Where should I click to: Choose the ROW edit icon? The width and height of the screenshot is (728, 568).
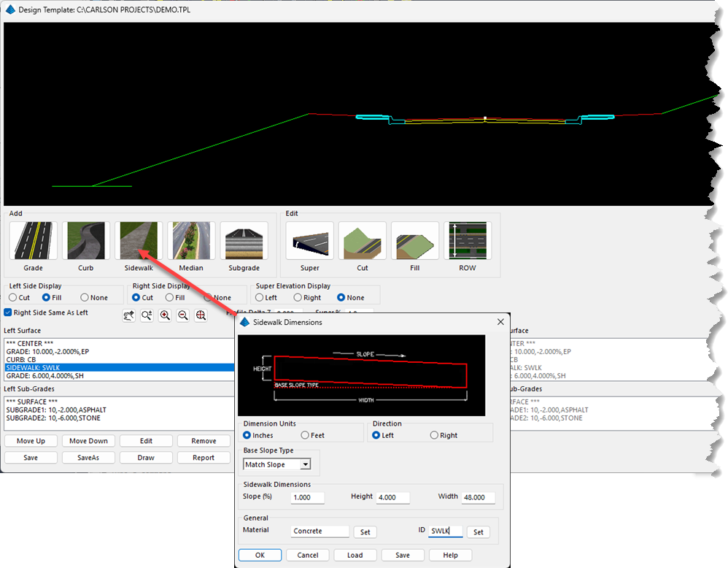[x=468, y=242]
